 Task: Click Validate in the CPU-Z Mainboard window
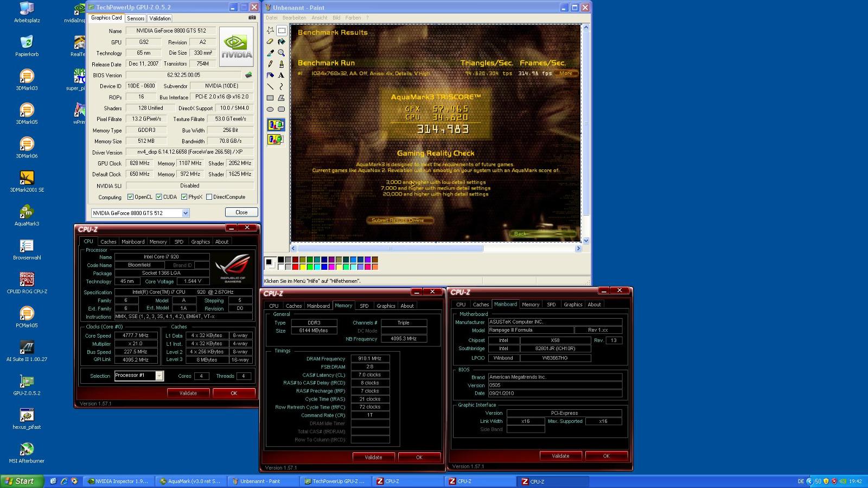click(x=560, y=456)
